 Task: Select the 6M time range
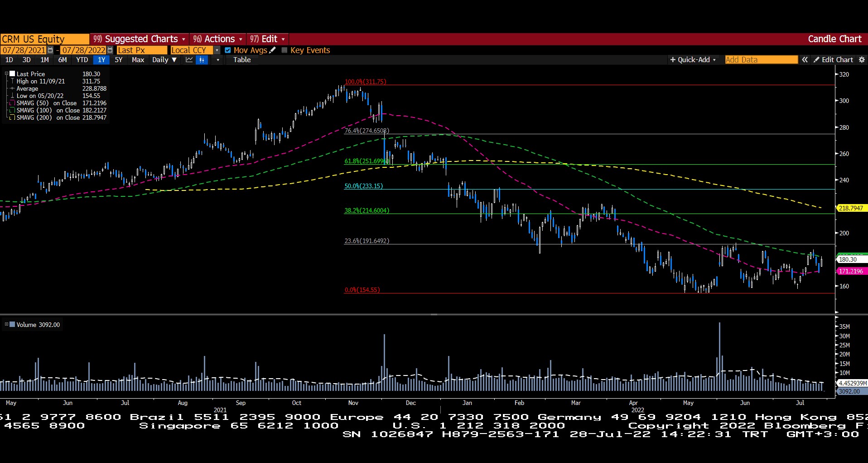click(63, 60)
